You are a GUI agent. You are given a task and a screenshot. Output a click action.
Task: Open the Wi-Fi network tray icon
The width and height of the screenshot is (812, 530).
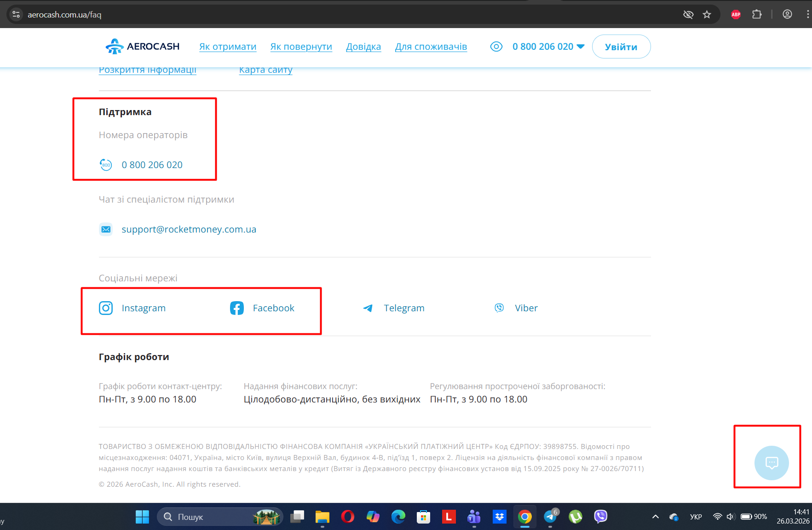(x=717, y=517)
